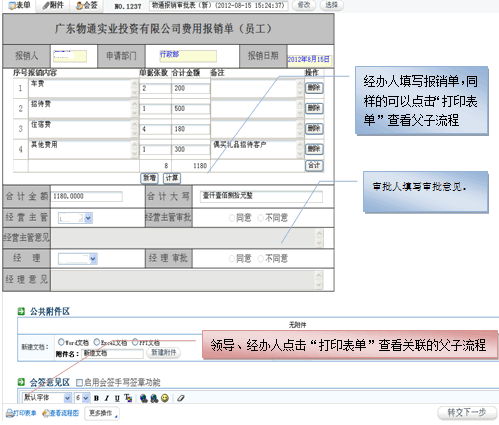Click the 转交下一步 button
Screen dimensions: 499x425
(x=467, y=413)
